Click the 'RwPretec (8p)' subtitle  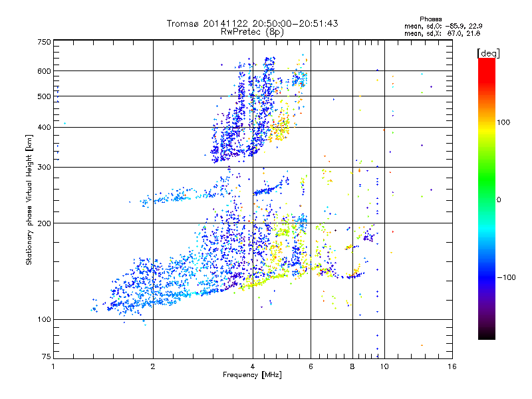pyautogui.click(x=252, y=32)
